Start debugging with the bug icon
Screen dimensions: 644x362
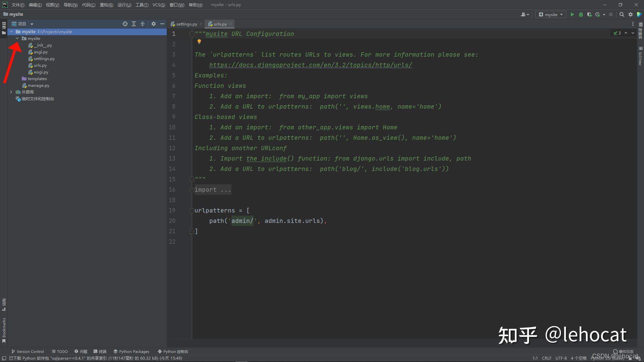[581, 14]
